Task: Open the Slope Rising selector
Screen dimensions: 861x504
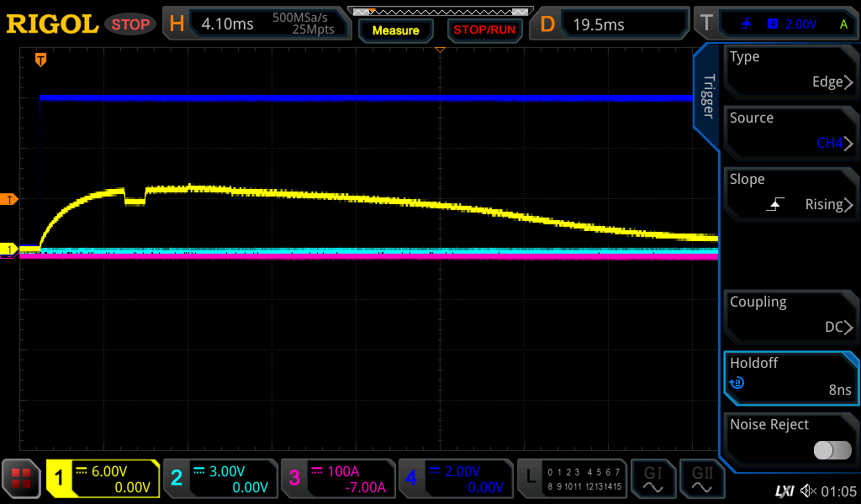Action: [790, 192]
